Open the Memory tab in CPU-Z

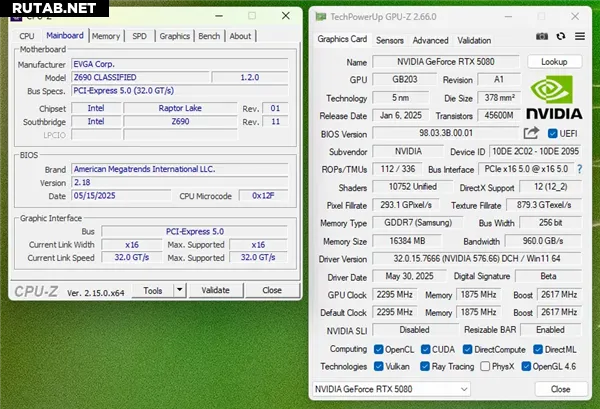(x=106, y=36)
